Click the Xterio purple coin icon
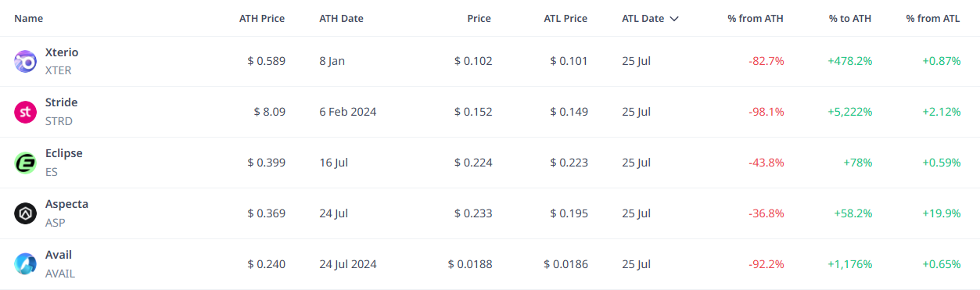 point(26,61)
